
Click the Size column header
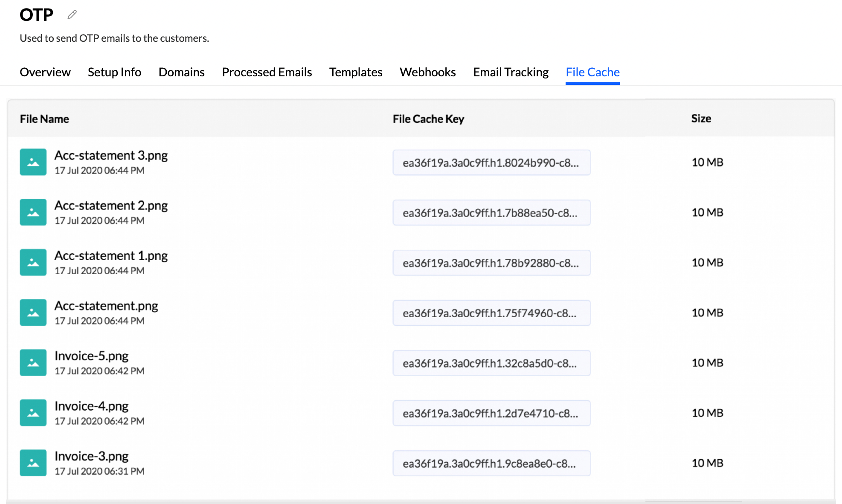701,119
